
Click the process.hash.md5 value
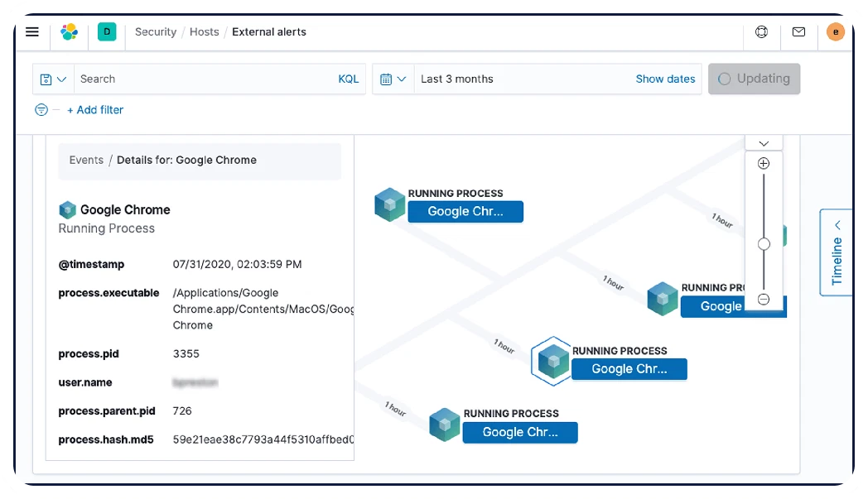click(x=263, y=439)
